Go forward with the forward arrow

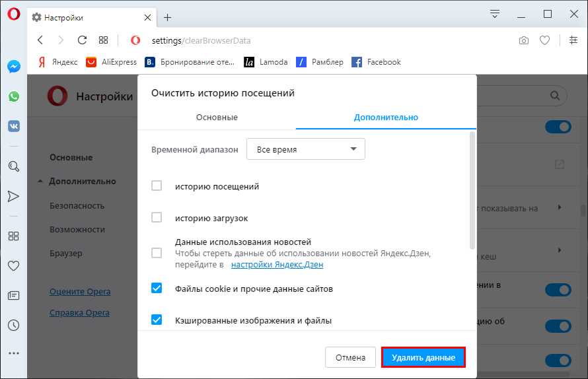coord(61,40)
